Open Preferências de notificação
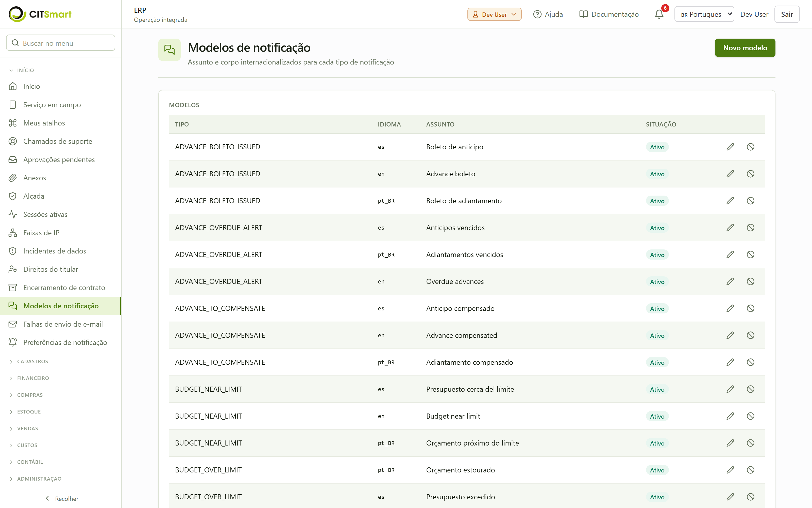Viewport: 812px width, 508px height. [60, 342]
